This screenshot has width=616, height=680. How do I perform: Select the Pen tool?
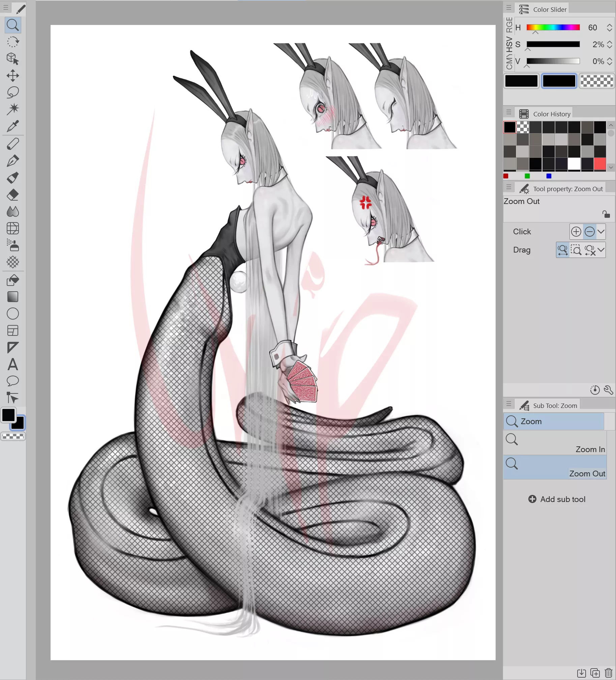[x=13, y=160]
